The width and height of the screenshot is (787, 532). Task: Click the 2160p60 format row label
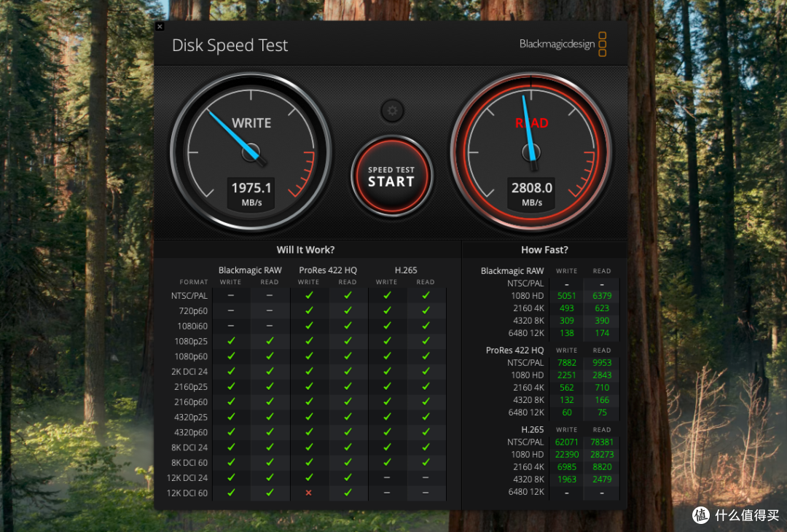click(191, 402)
